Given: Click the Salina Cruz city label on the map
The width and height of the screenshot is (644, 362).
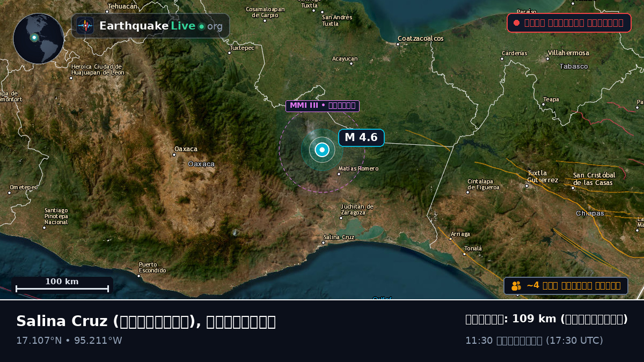Looking at the screenshot, I should point(339,237).
